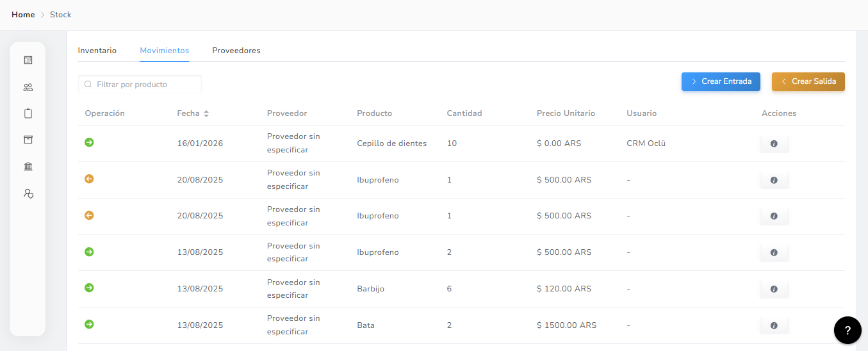Switch to the Proveedores tab

click(236, 51)
